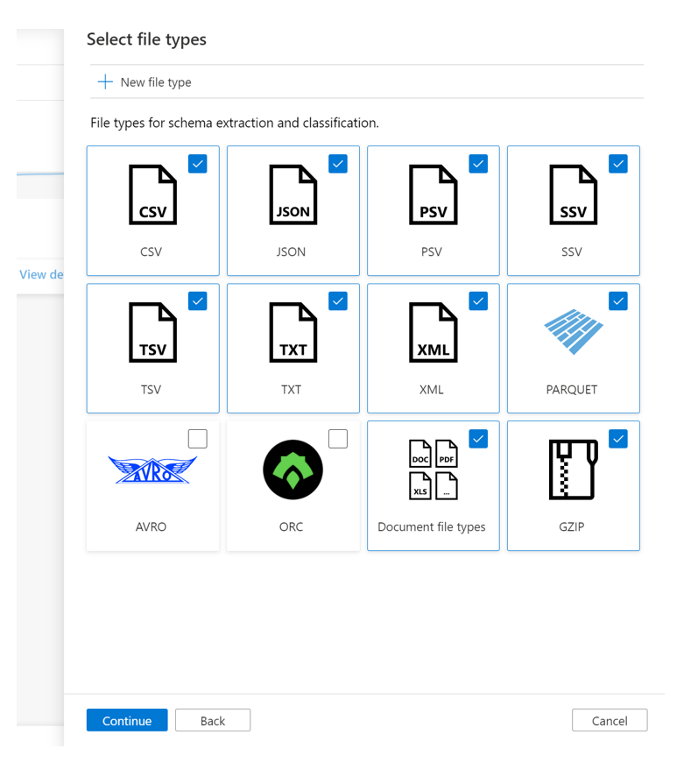Click the Document file types icon

(x=433, y=470)
